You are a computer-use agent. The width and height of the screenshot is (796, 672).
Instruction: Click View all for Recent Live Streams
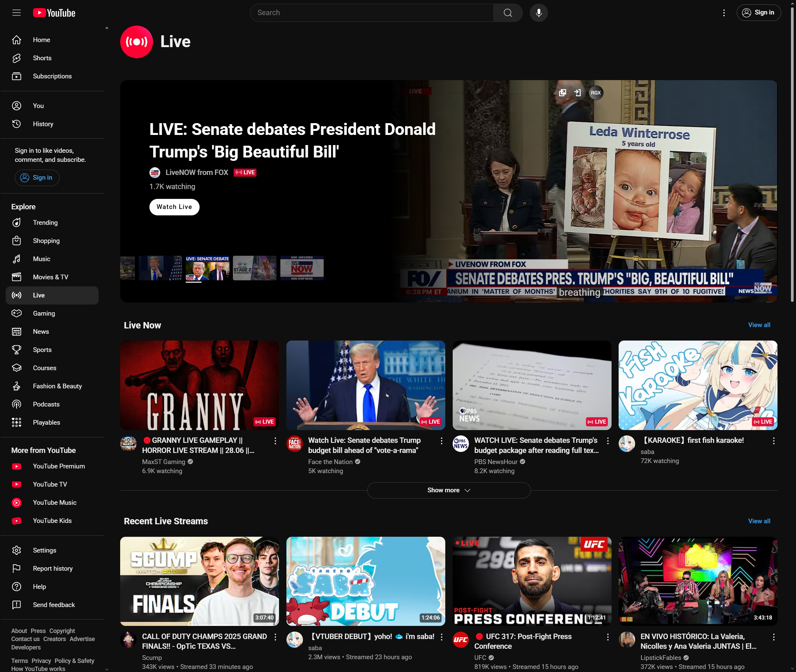pos(759,521)
